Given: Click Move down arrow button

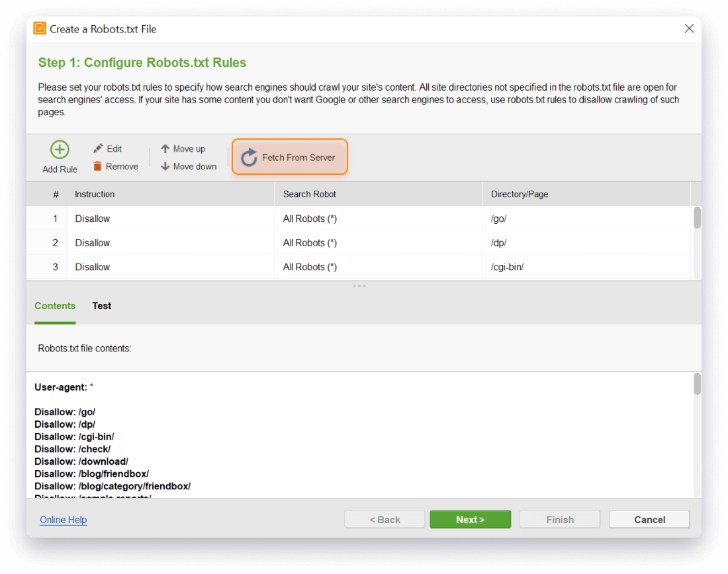Looking at the screenshot, I should [189, 166].
